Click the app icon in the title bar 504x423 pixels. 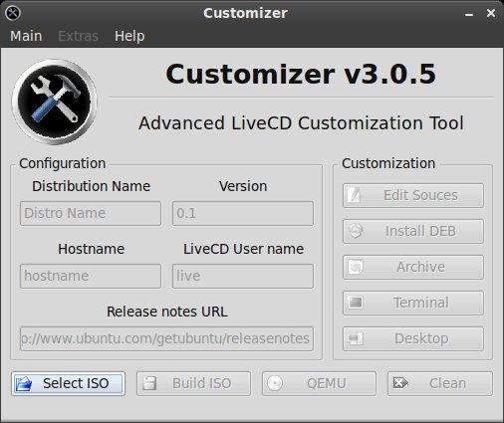tap(13, 13)
